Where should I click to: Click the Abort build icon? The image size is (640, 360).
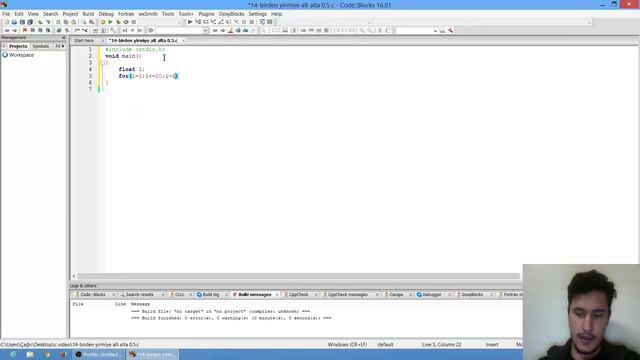134,22
